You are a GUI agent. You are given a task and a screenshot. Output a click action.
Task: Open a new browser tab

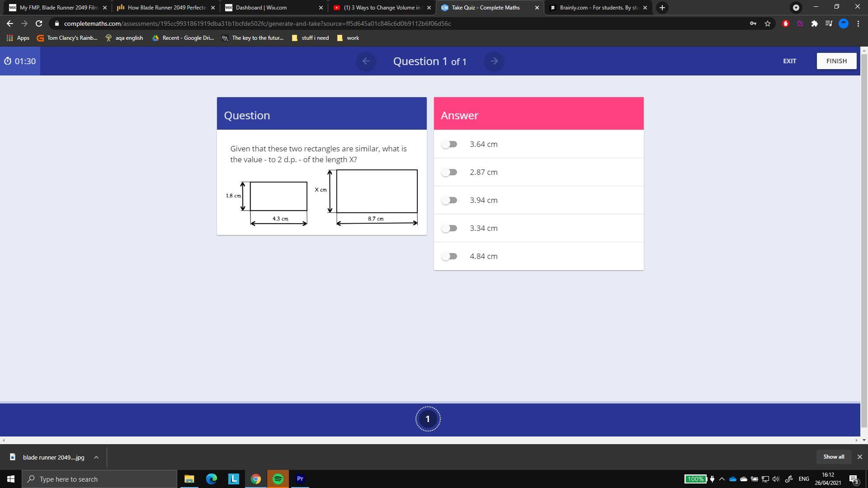[662, 8]
